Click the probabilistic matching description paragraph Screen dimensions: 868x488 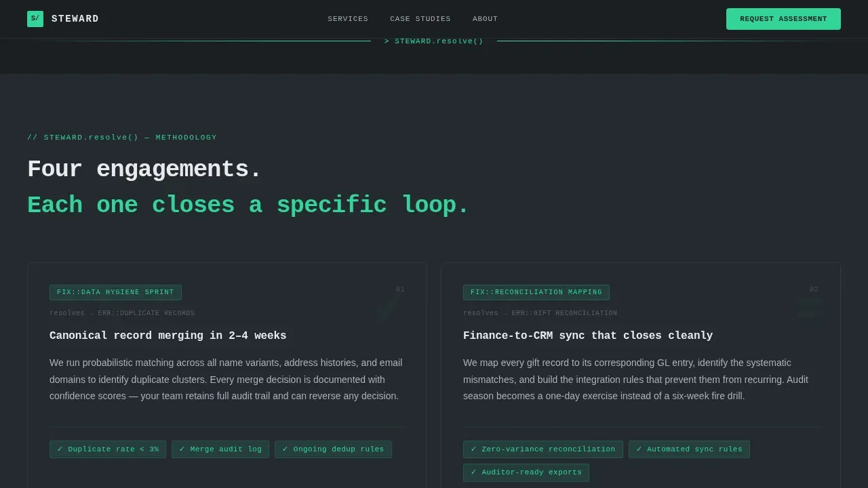click(x=226, y=380)
